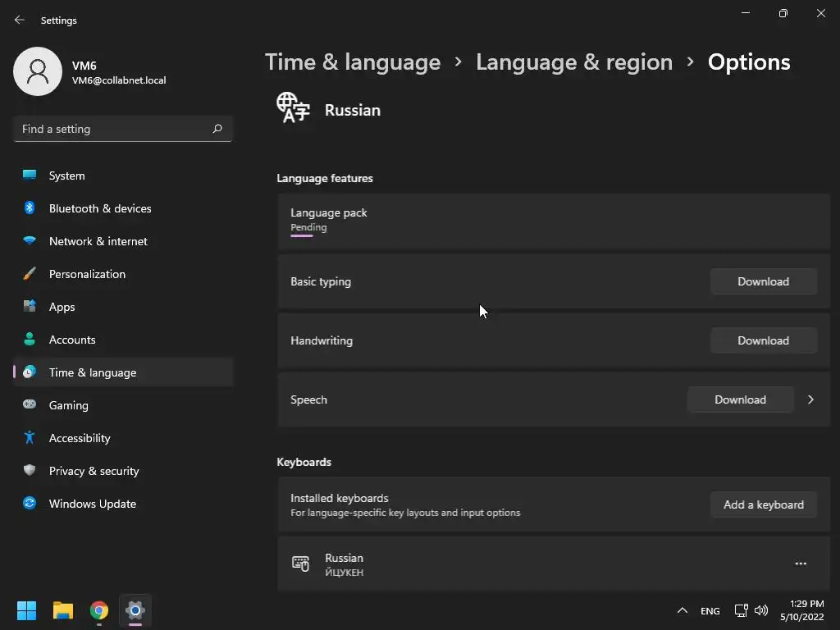Download the Handwriting feature
Image resolution: width=840 pixels, height=630 pixels.
coord(763,340)
